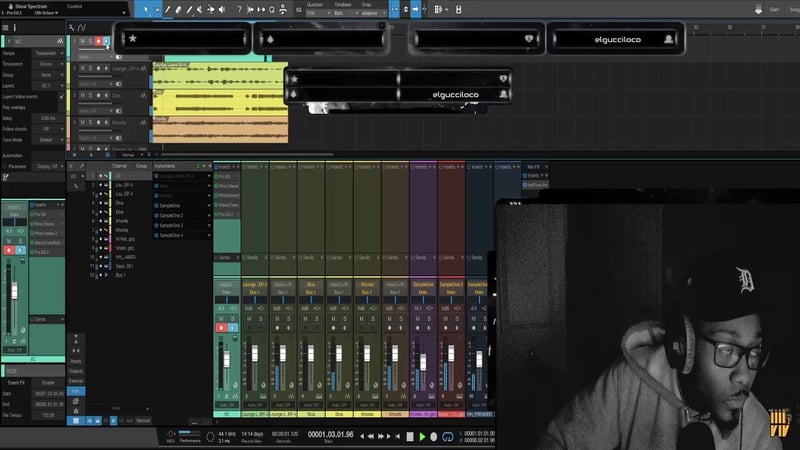
Task: Click the wrench icon above track list
Action: pyautogui.click(x=71, y=28)
